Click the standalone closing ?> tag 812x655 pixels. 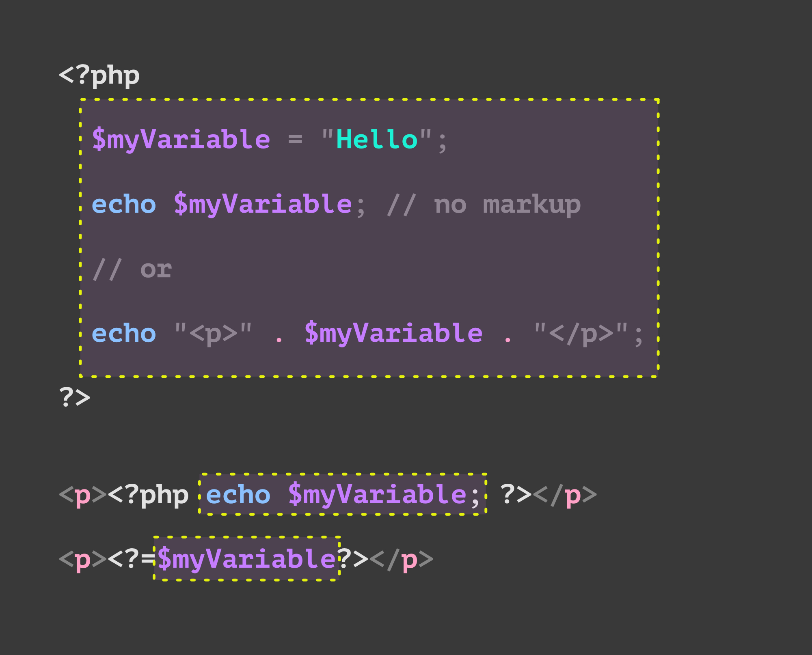click(x=75, y=397)
